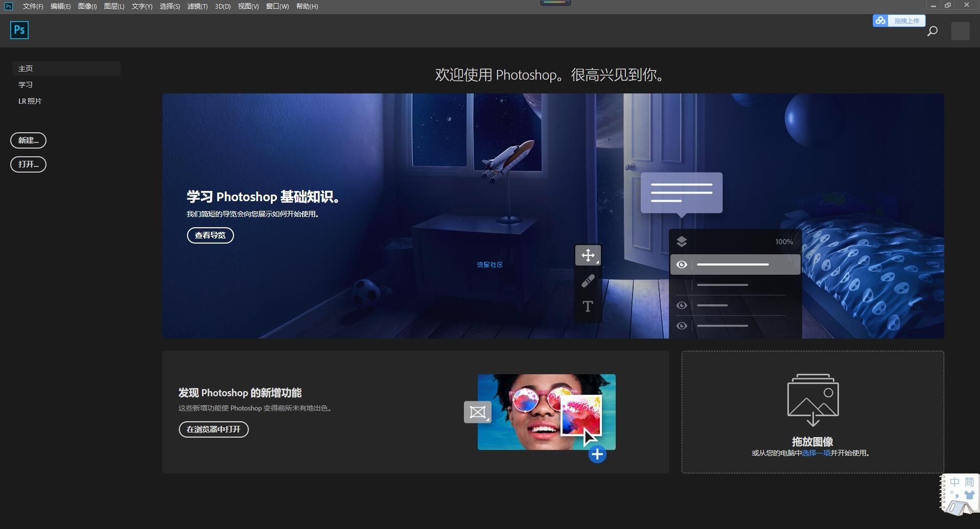Click the 中 简 input method widget

960,494
